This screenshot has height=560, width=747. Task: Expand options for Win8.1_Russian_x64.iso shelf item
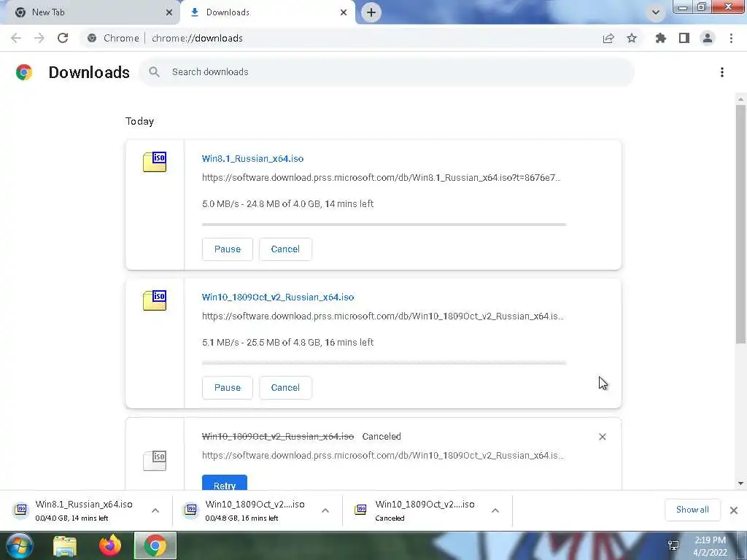pos(155,510)
